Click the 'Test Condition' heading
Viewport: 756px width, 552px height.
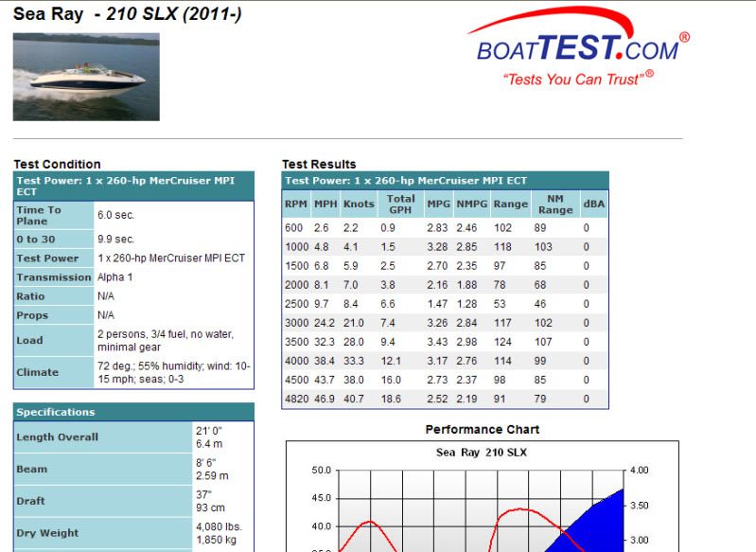[58, 164]
